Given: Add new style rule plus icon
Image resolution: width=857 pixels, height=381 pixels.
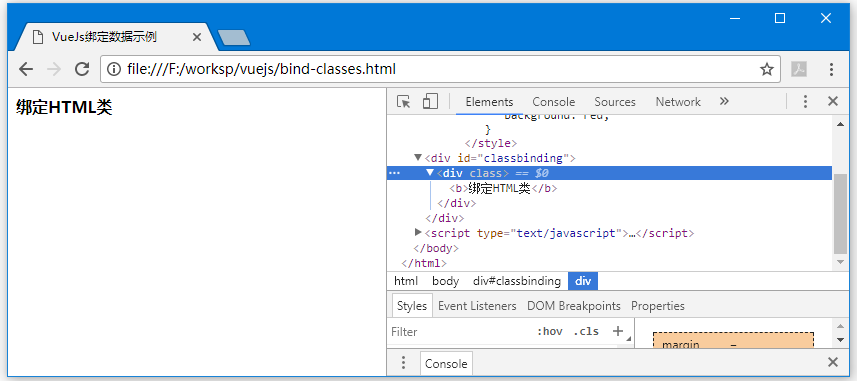Looking at the screenshot, I should pyautogui.click(x=618, y=331).
